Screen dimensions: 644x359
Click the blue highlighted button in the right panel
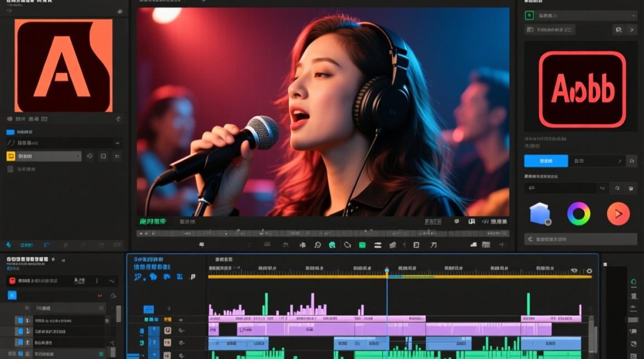click(546, 161)
